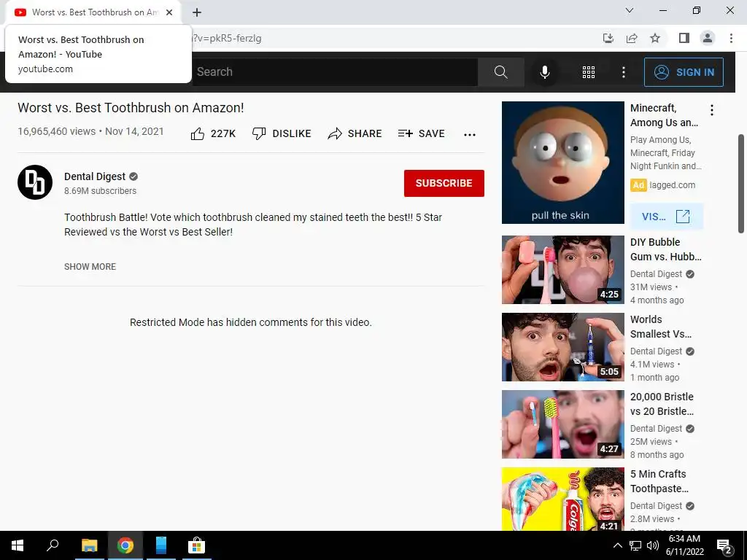Screen dimensions: 747x560
Task: Click '16,965,460 views' text
Action: click(57, 131)
